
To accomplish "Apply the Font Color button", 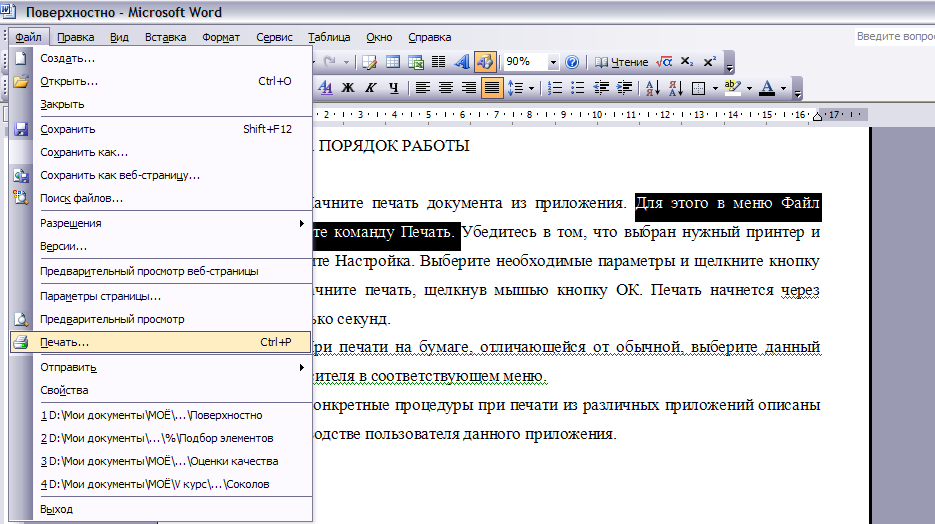I will (768, 88).
